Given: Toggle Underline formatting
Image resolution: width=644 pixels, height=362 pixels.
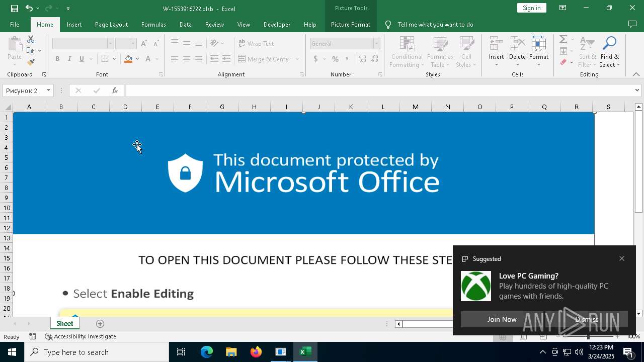Looking at the screenshot, I should [x=82, y=59].
